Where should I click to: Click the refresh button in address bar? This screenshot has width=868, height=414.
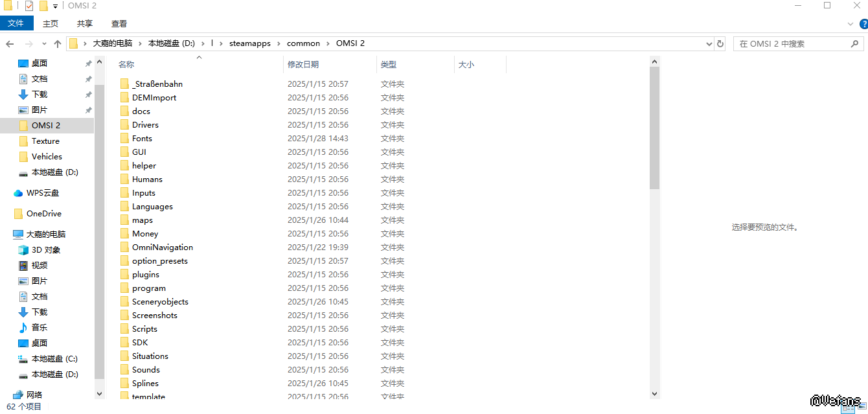(x=720, y=43)
